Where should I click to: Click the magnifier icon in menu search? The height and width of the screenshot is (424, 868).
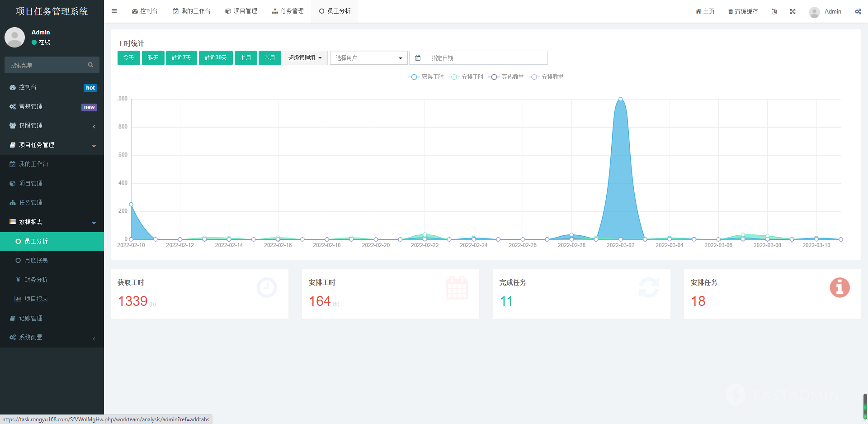tap(90, 65)
